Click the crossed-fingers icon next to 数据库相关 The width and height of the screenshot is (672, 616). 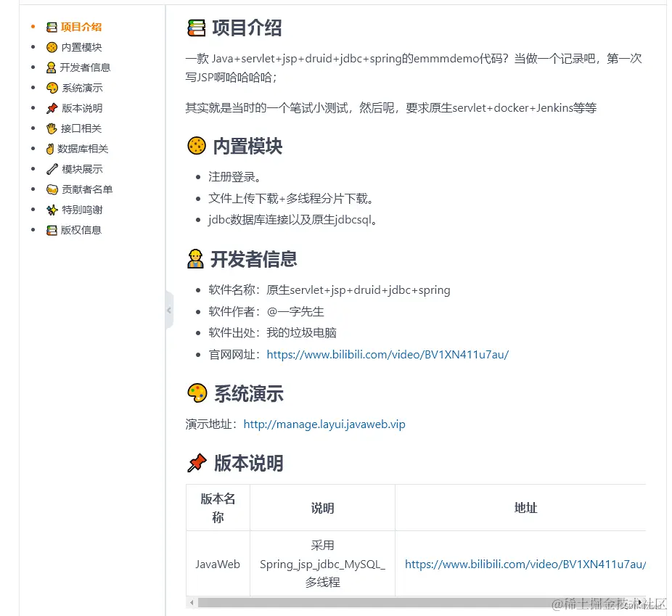[x=51, y=149]
